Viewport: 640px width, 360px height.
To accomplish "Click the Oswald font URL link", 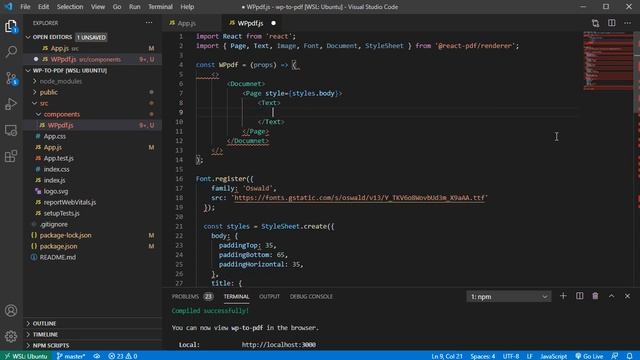I will pyautogui.click(x=360, y=198).
